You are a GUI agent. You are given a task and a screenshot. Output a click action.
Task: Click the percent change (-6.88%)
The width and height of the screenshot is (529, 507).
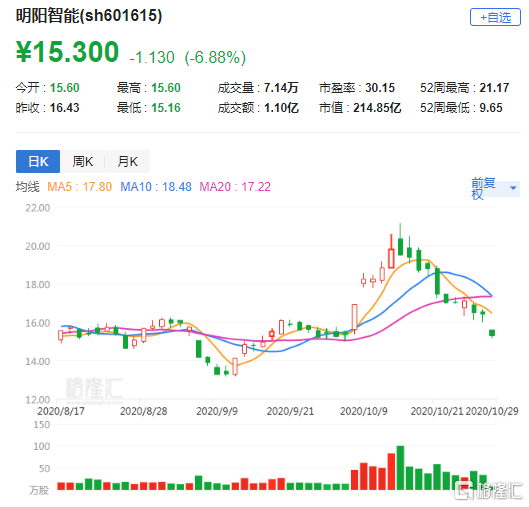pyautogui.click(x=215, y=57)
